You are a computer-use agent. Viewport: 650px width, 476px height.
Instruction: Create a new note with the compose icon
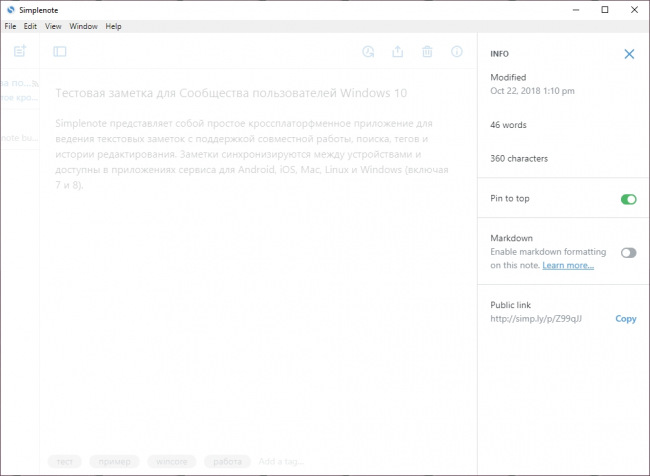(x=19, y=51)
